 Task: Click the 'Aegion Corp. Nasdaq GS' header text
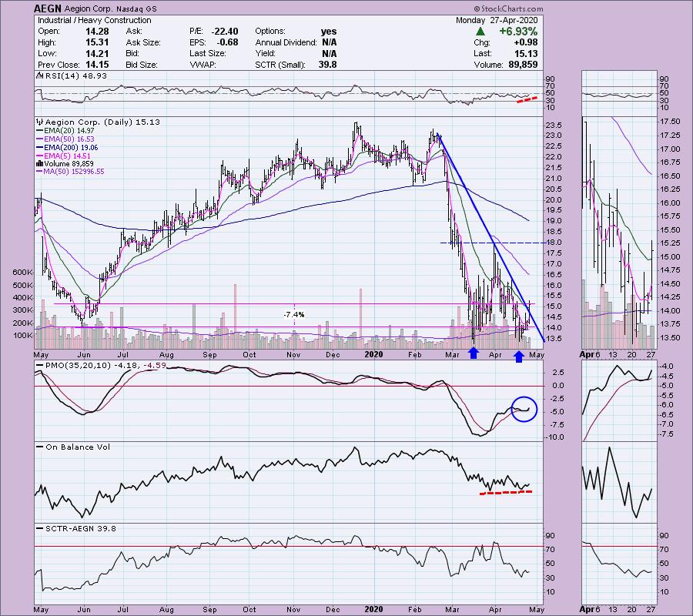pos(110,8)
